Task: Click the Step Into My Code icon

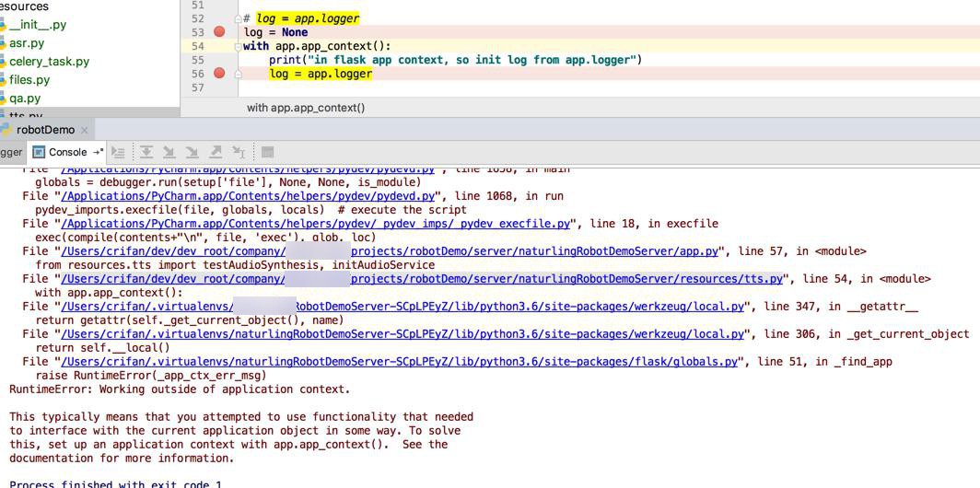Action: pyautogui.click(x=192, y=152)
